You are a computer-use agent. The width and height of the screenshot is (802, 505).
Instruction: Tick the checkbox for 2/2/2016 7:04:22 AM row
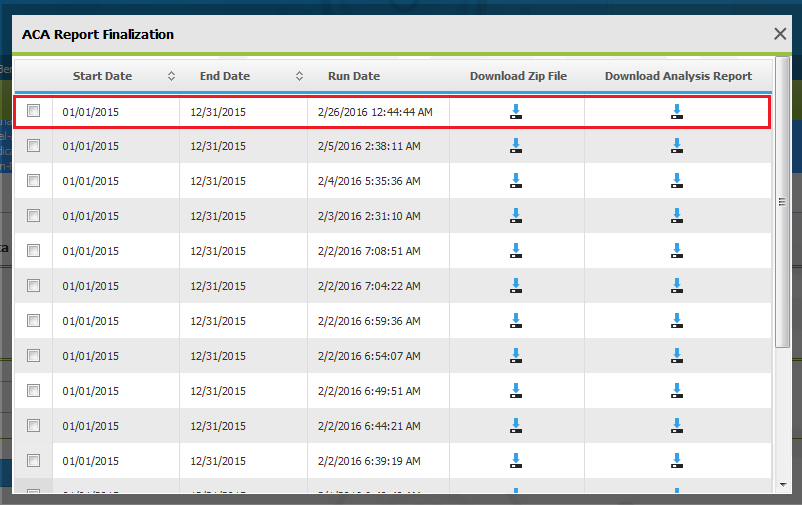34,286
